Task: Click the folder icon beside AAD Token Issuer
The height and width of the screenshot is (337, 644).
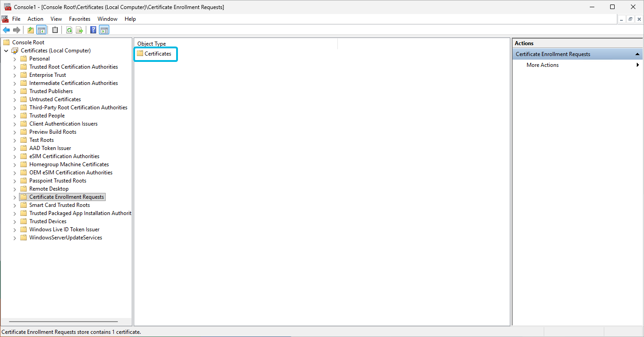Action: pos(23,148)
